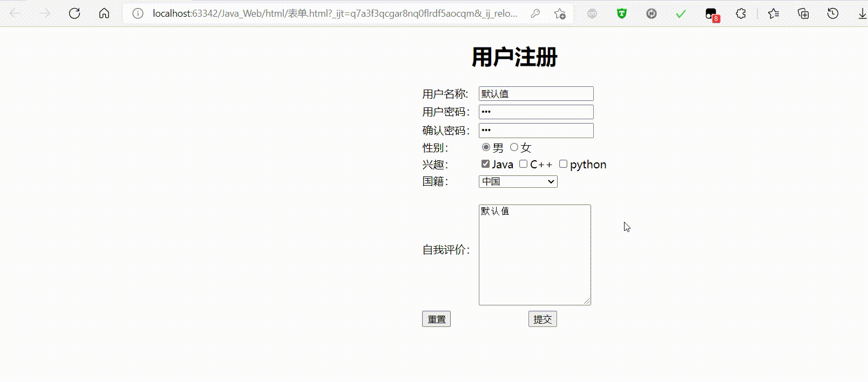The image size is (868, 382).
Task: Click the 提交 submit button
Action: point(542,319)
